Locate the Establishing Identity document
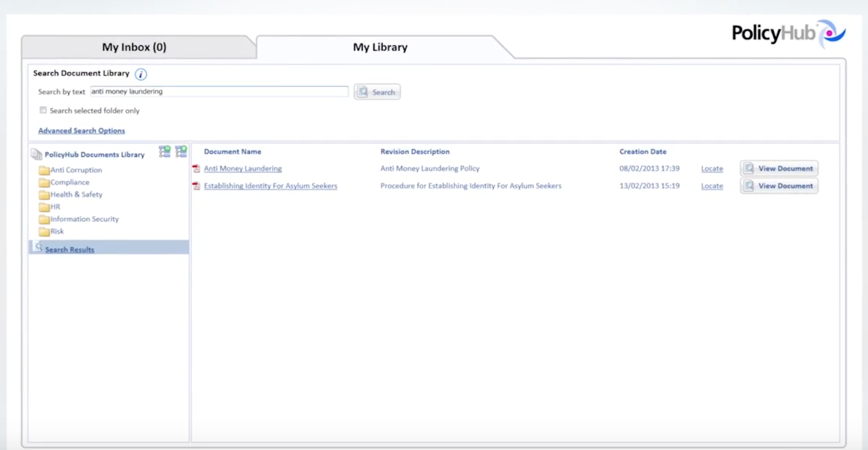 tap(712, 186)
